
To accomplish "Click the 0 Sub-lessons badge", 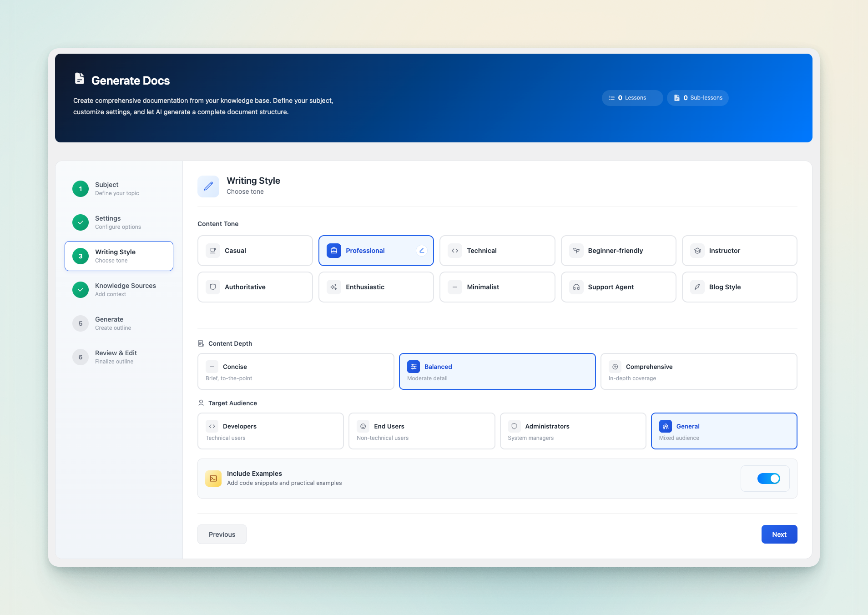I will click(x=697, y=98).
